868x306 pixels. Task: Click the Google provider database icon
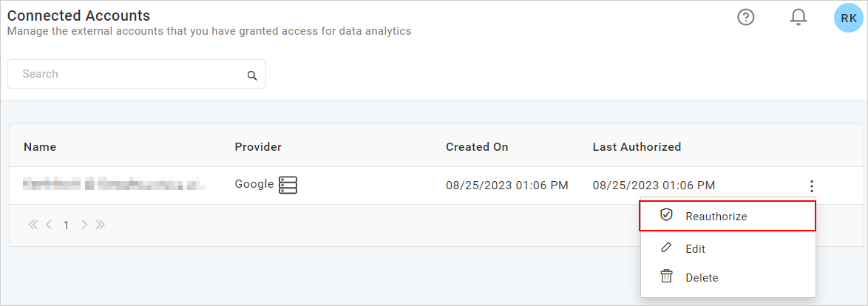[x=288, y=185]
